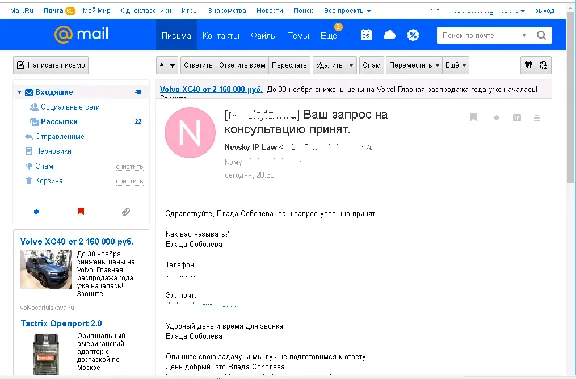Click the Ответить button
This screenshot has width=576, height=379.
click(198, 65)
